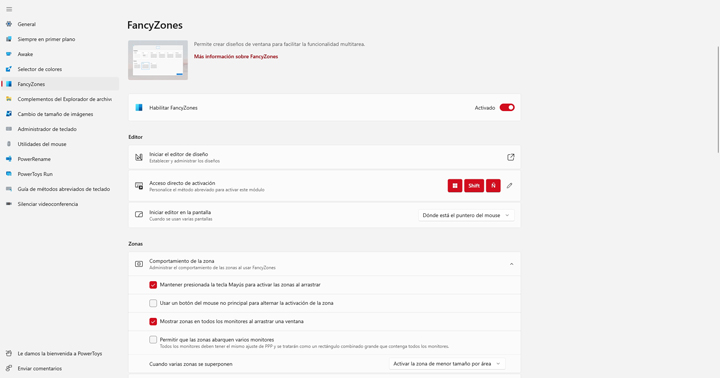Click the Silenciar videoconferencia icon
Image resolution: width=720 pixels, height=378 pixels.
click(9, 204)
